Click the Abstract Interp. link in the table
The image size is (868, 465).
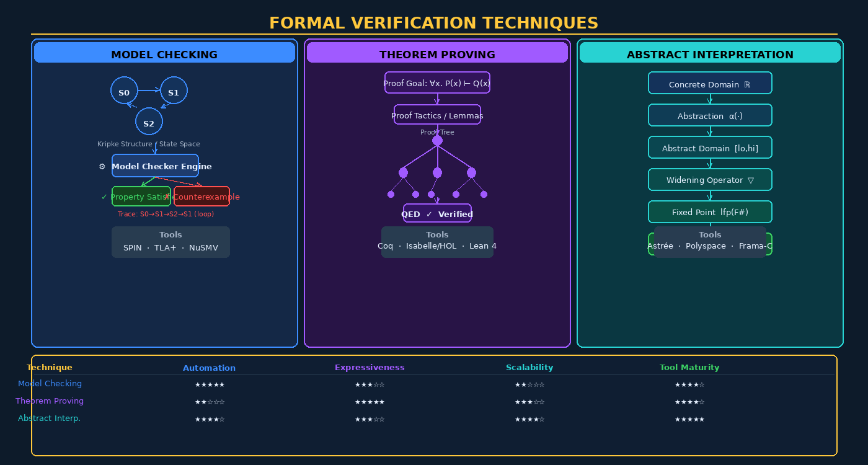point(49,418)
